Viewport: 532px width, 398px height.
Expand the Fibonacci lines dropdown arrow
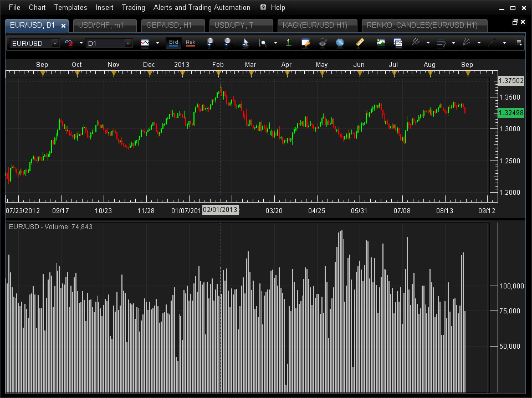(x=454, y=43)
